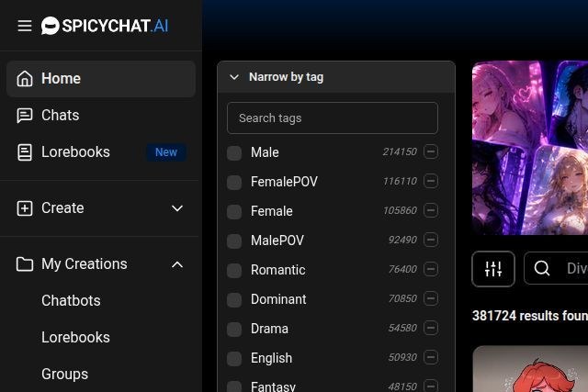The height and width of the screenshot is (392, 588).
Task: Exclude the MalePOV tag with minus icon
Action: [431, 240]
